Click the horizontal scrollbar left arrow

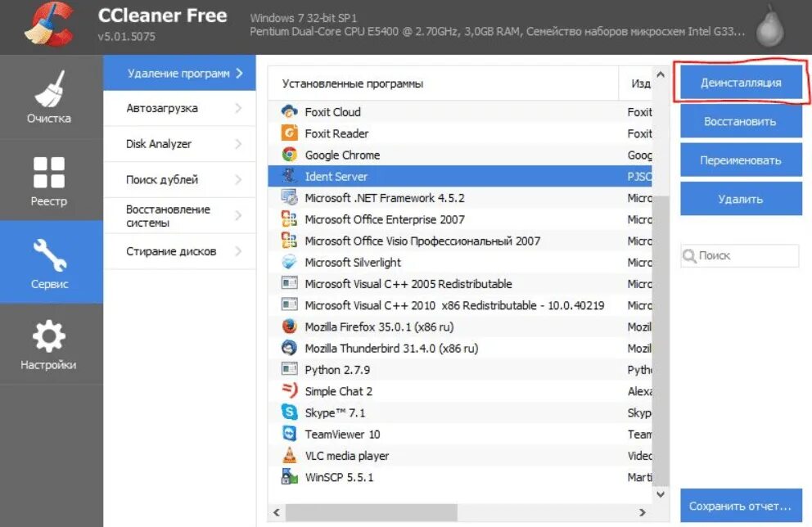(277, 512)
